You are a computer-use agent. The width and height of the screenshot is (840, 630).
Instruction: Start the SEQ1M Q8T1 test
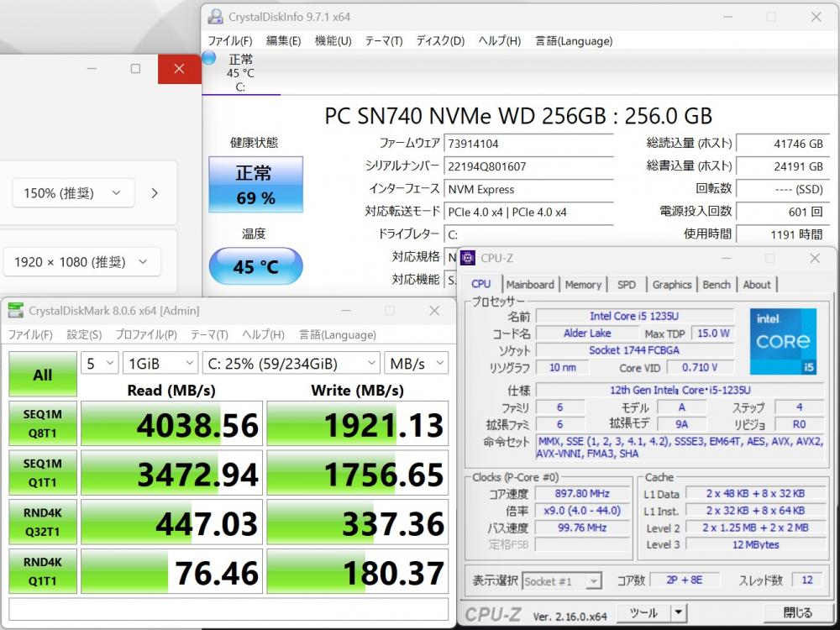43,423
